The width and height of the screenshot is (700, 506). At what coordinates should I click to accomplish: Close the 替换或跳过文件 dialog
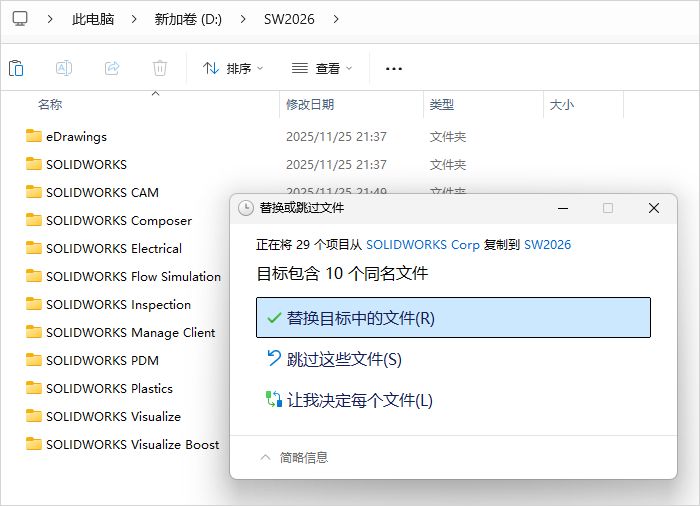tap(654, 208)
